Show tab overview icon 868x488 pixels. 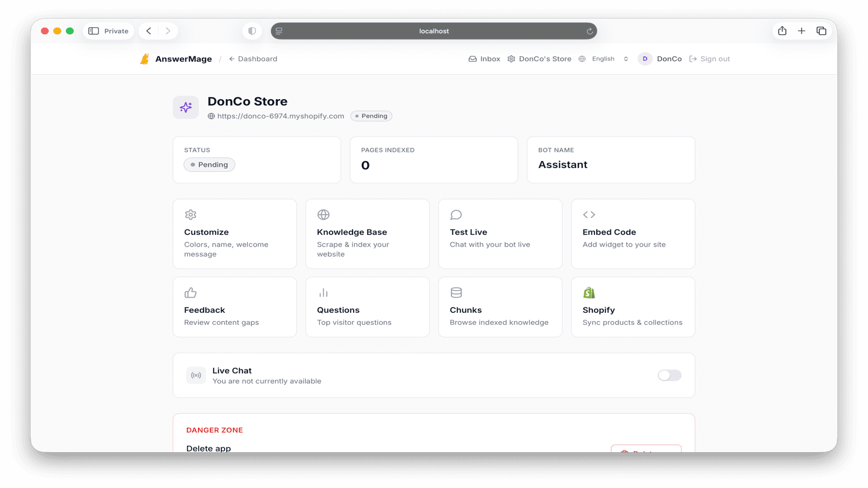[821, 31]
